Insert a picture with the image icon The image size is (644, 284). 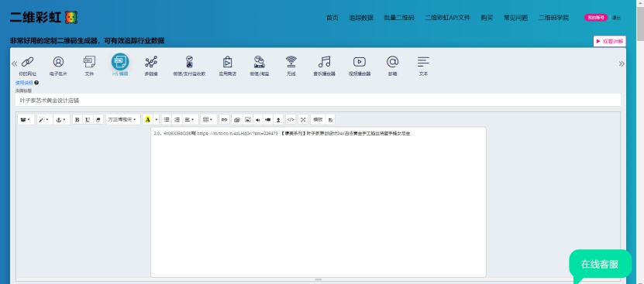(x=248, y=119)
